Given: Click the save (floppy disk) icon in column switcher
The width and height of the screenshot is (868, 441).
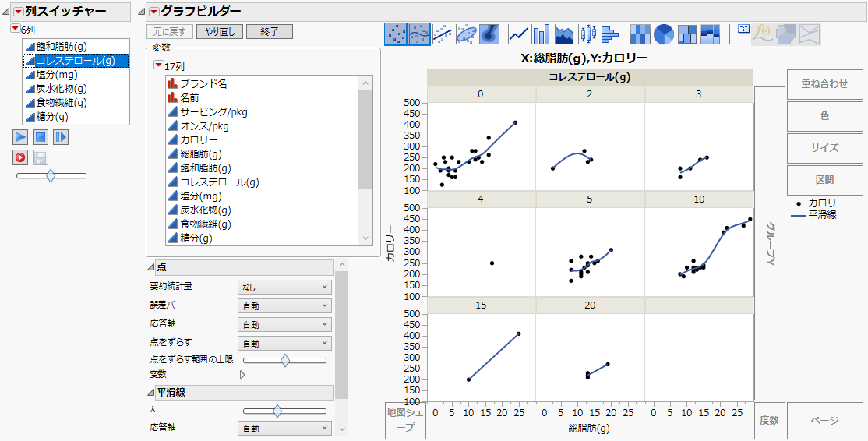Looking at the screenshot, I should click(x=41, y=157).
